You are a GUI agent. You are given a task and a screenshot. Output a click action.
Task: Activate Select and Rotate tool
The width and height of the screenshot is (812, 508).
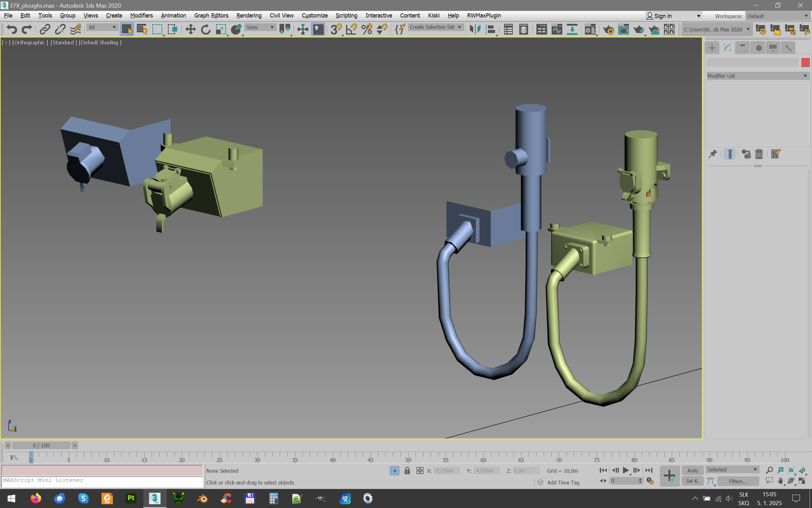pos(206,30)
